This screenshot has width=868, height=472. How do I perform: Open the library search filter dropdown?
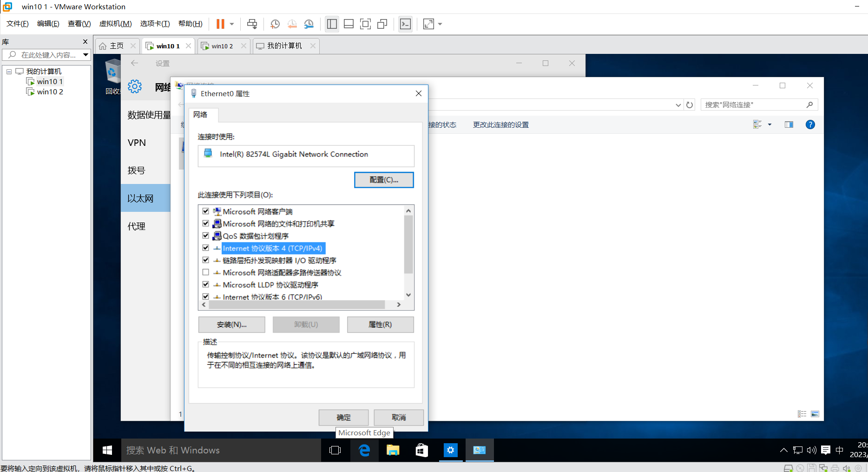pyautogui.click(x=85, y=55)
